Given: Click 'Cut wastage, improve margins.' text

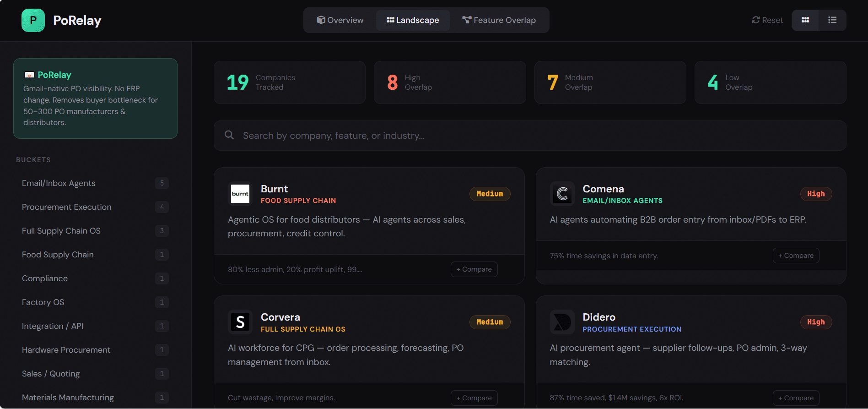Looking at the screenshot, I should (x=281, y=398).
